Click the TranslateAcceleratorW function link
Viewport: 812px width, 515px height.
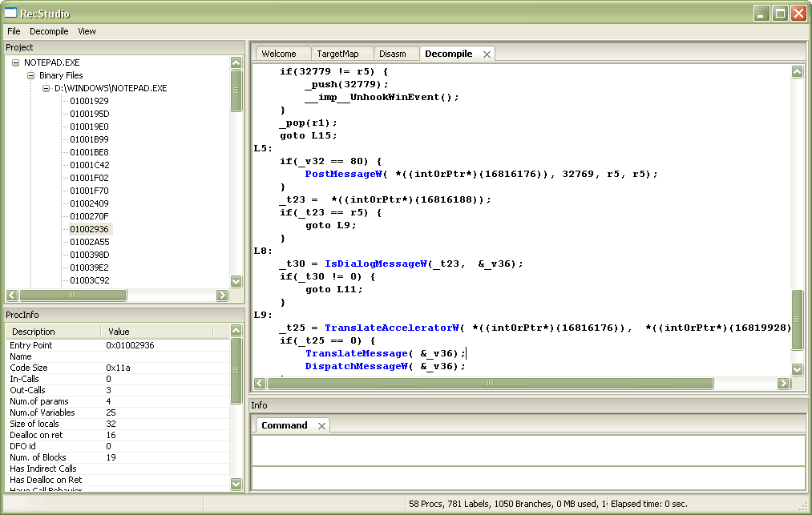[x=391, y=328]
